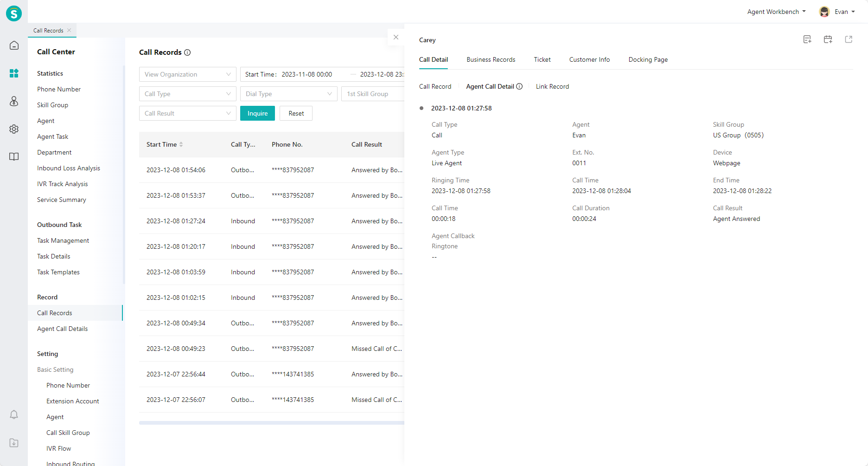Switch to the Ticket tab
Viewport: 868px width, 466px height.
[x=542, y=59]
